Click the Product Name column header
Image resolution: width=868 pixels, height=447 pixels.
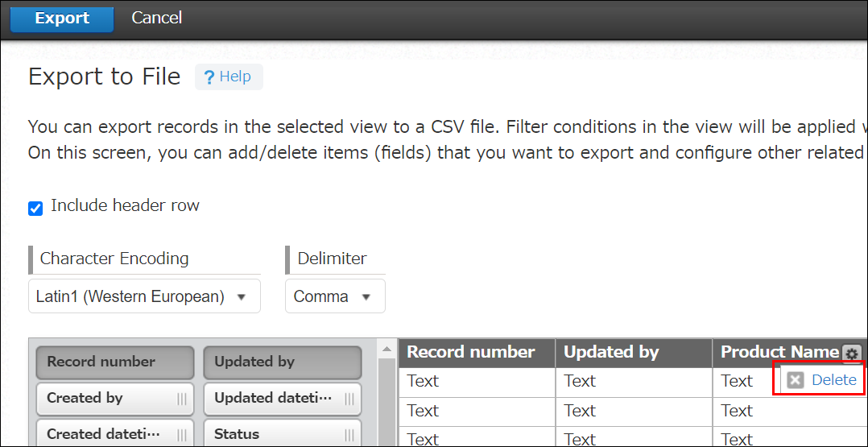(x=779, y=352)
